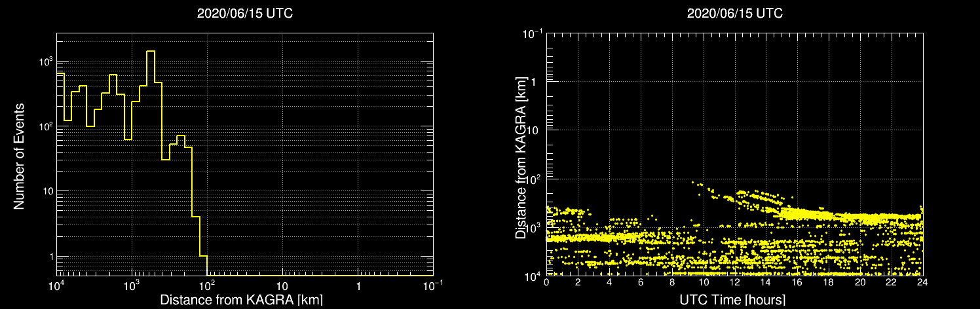Click hour '14' on the UTC time axis
This screenshot has height=309, width=980.
(x=766, y=282)
